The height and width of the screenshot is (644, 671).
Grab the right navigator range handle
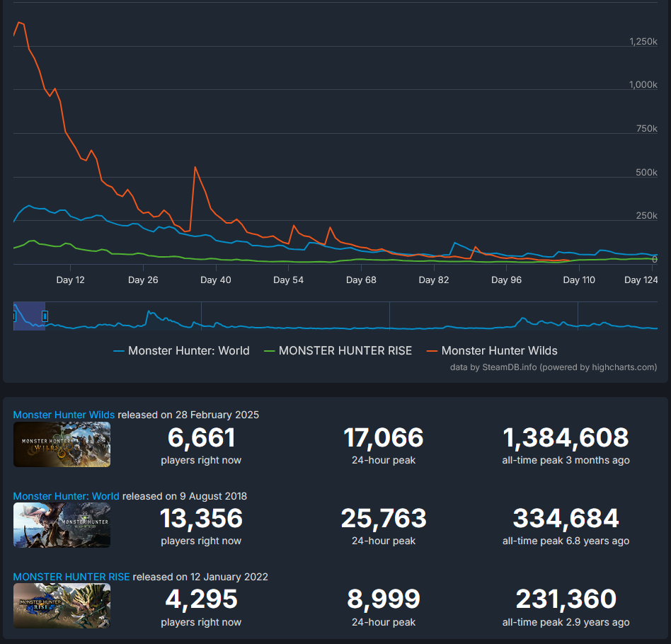[x=45, y=316]
